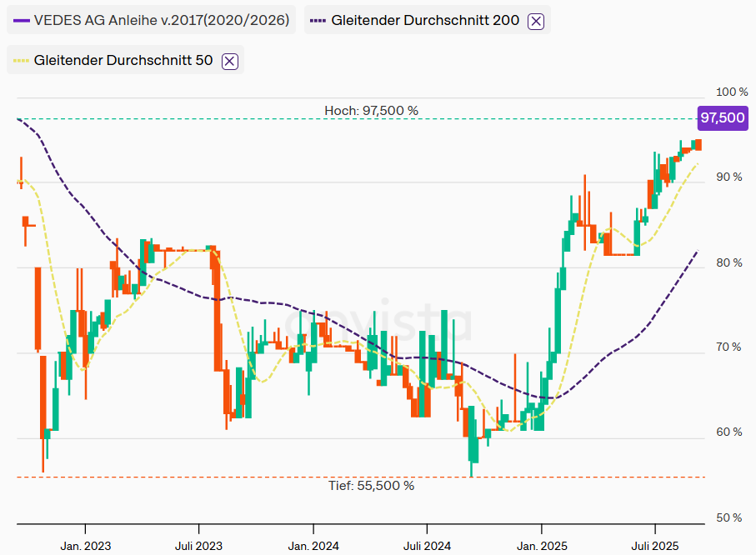Image resolution: width=756 pixels, height=555 pixels.
Task: Click the solid purple VEDES line swatch
Action: pos(22,21)
